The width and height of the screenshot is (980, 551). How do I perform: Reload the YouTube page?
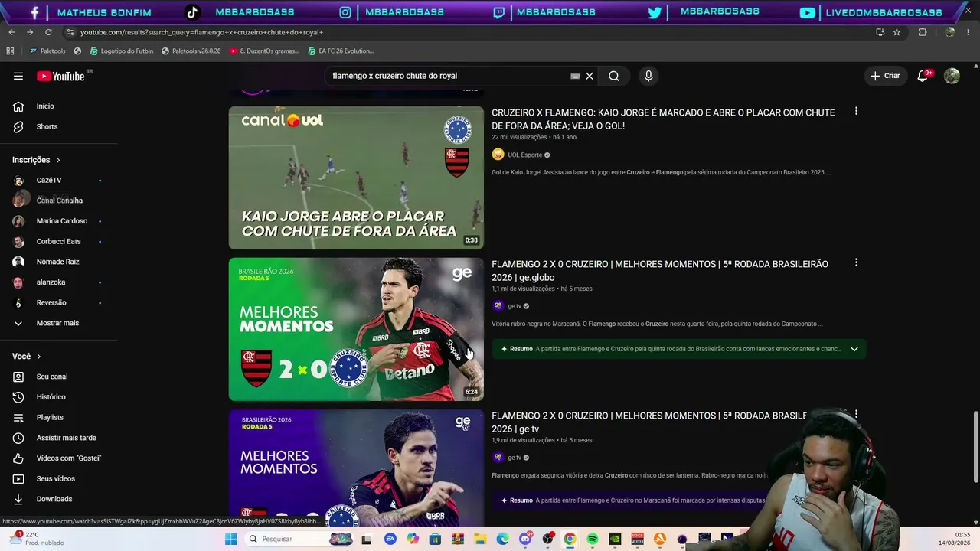[48, 32]
